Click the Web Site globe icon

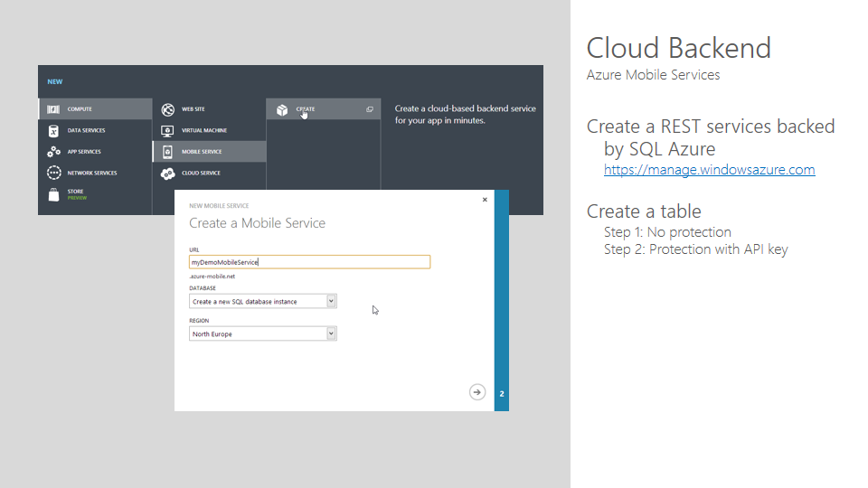click(x=168, y=109)
